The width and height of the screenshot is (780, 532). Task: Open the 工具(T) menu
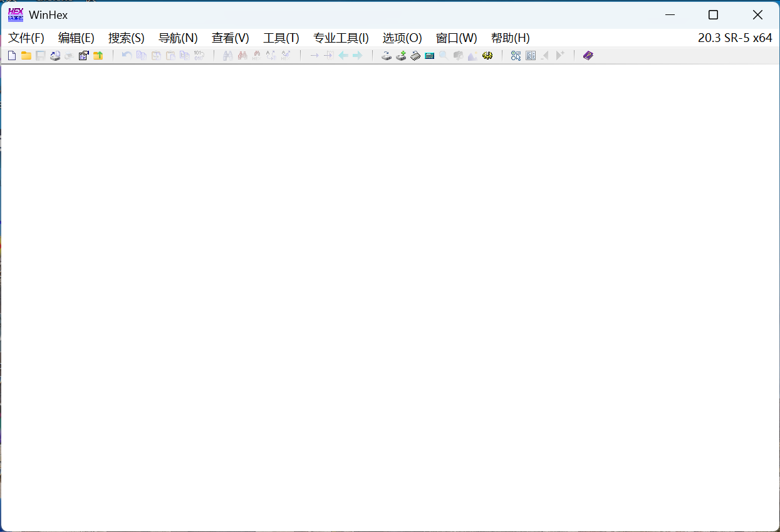click(x=281, y=38)
